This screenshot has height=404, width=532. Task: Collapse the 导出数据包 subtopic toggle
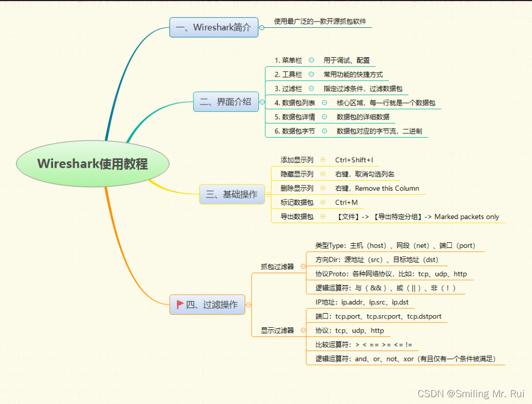[323, 216]
